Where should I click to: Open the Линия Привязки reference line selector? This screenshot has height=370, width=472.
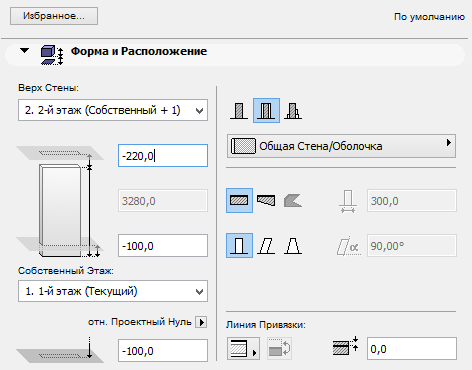(x=243, y=349)
